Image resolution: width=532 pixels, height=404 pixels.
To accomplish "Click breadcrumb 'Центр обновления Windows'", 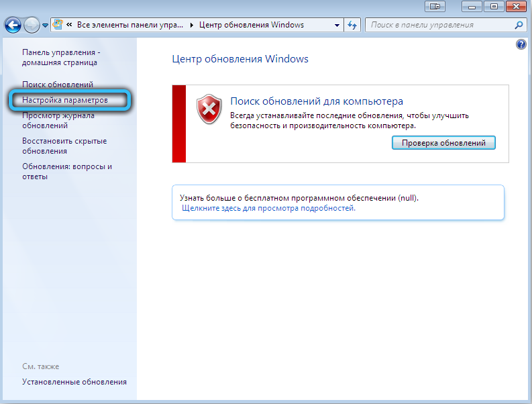I will click(252, 25).
